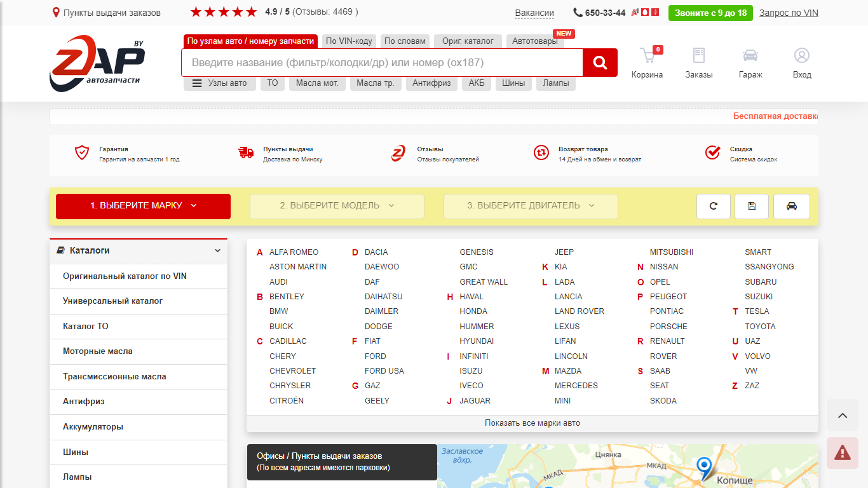868x488 pixels.
Task: Select the SKODA brand
Action: (663, 401)
